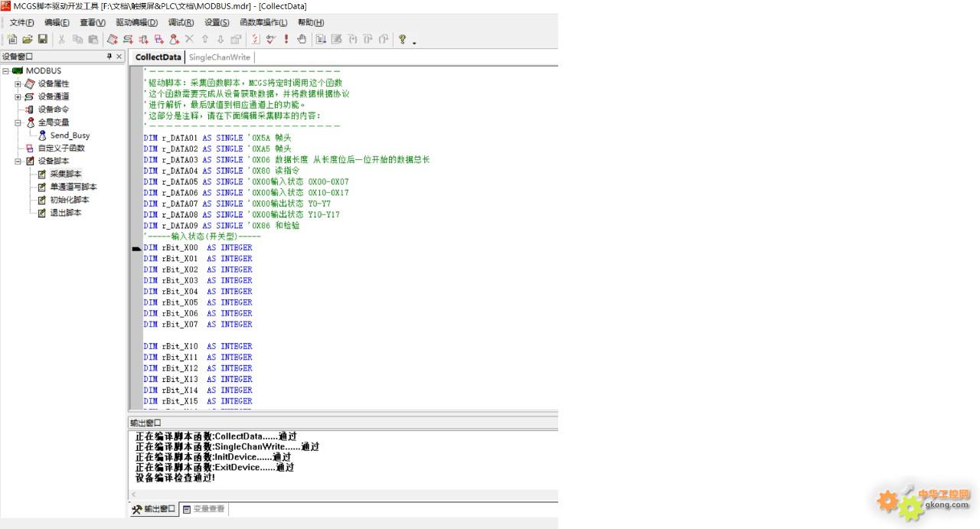Select 设备通道 in the device tree
Image resolution: width=980 pixels, height=529 pixels.
[x=54, y=97]
